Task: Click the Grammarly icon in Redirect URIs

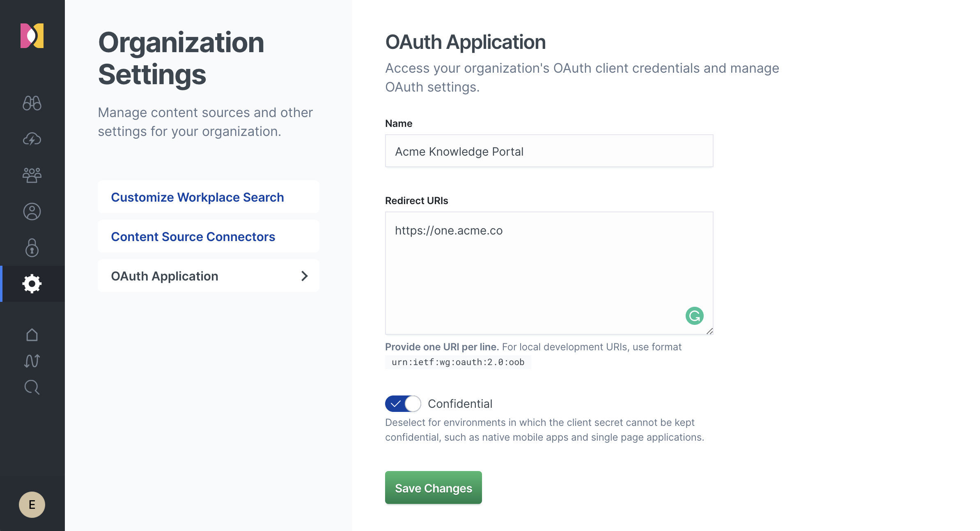Action: [x=694, y=316]
